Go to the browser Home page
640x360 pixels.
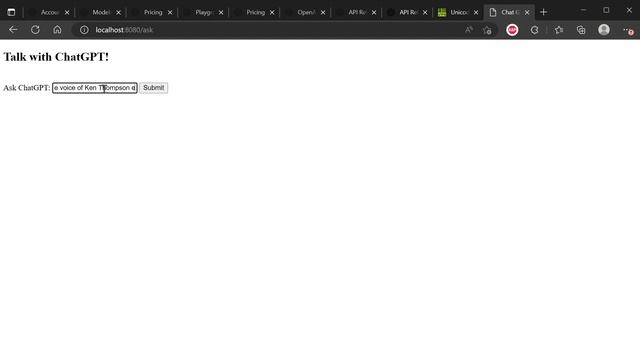pyautogui.click(x=57, y=30)
